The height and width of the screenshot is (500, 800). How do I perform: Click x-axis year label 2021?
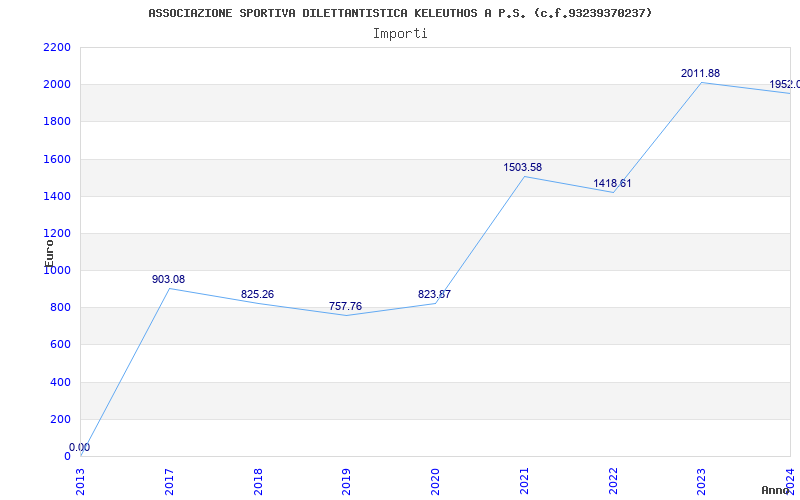point(524,481)
